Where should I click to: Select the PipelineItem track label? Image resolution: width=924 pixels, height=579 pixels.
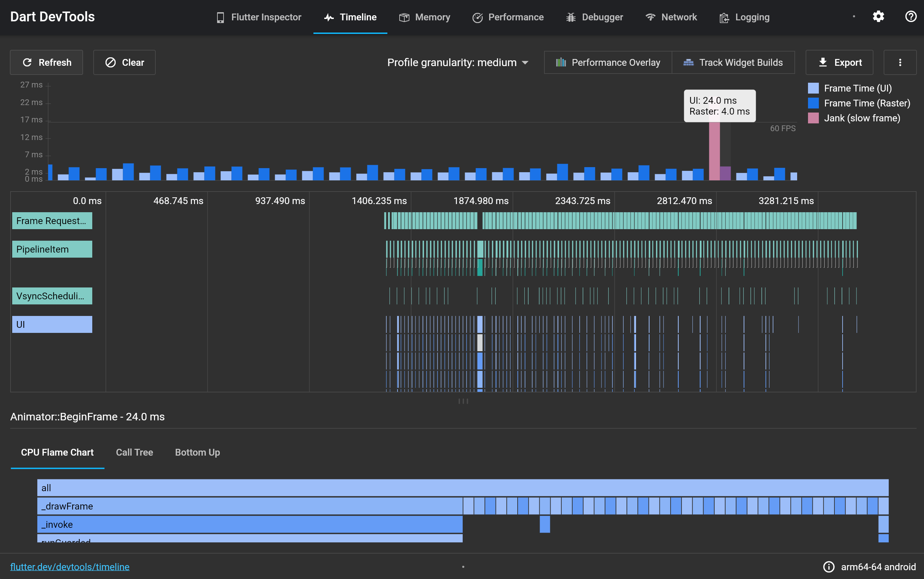pyautogui.click(x=52, y=249)
